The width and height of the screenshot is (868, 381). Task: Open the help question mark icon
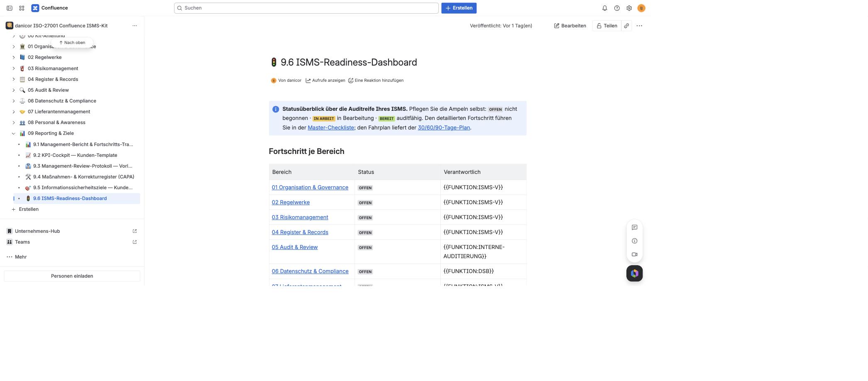tap(617, 8)
